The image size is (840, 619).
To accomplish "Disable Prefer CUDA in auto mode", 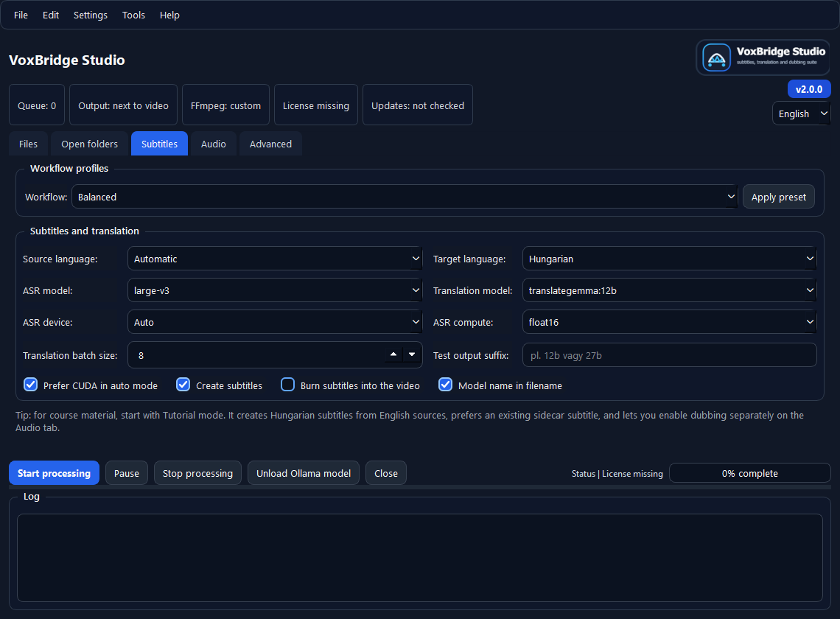I will click(x=30, y=384).
